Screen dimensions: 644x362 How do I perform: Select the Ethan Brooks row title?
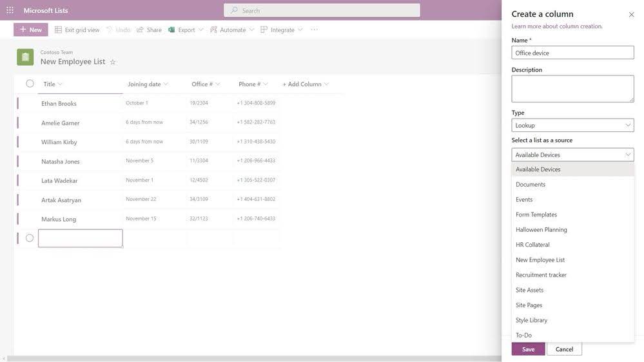coord(59,104)
